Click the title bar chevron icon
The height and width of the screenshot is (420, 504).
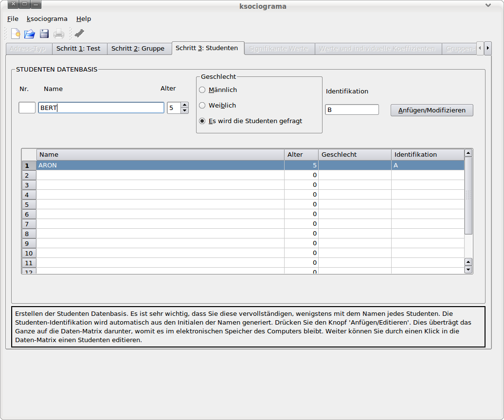tap(488, 6)
